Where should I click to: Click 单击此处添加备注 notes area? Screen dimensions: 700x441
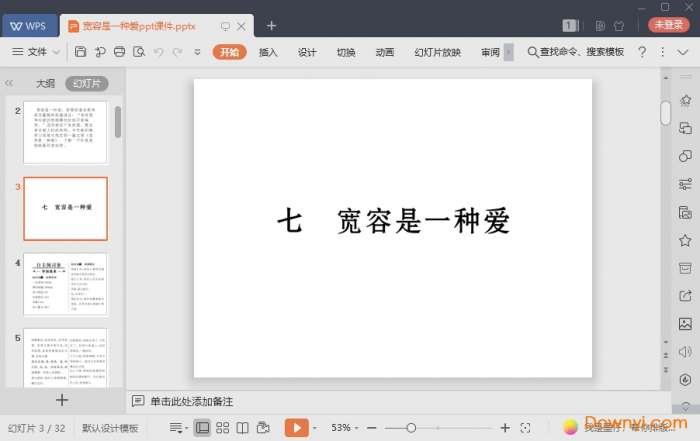coord(192,402)
